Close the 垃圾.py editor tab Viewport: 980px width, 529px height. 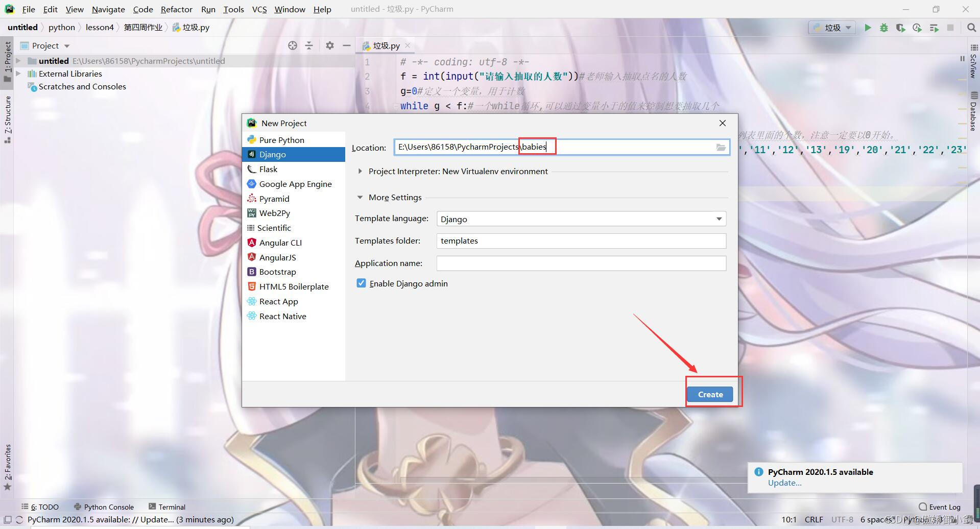(x=408, y=45)
